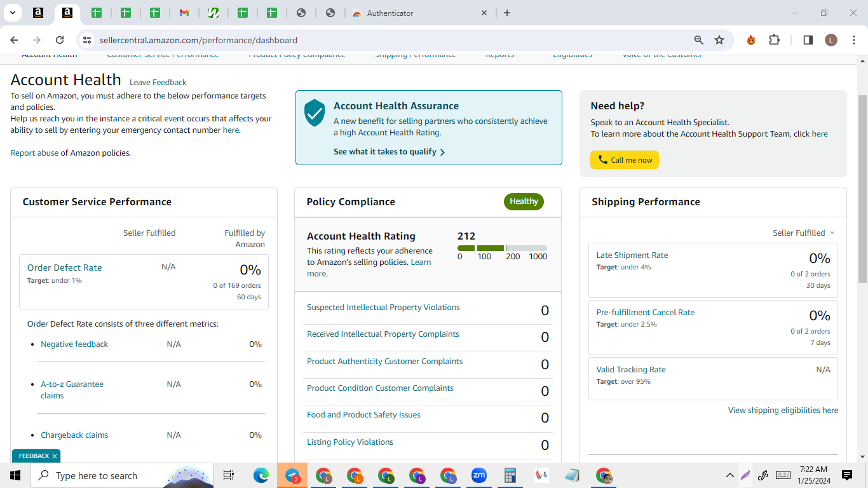
Task: Switch to the Authenticator tab
Action: tap(419, 13)
